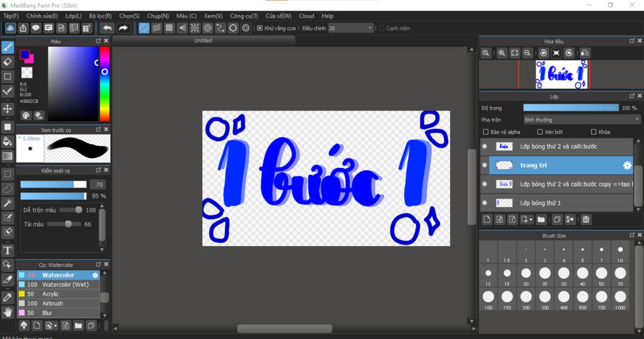Pick brush size 100 preset
The height and width of the screenshot is (339, 644).
click(488, 299)
